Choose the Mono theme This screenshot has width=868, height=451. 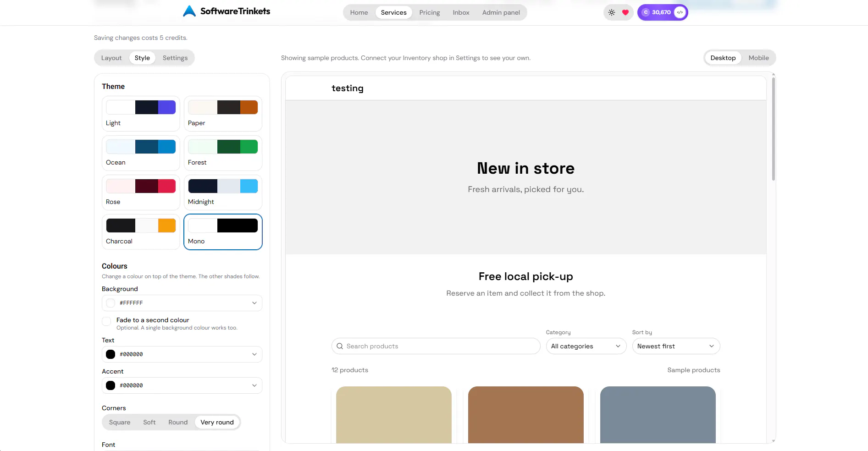click(x=223, y=232)
